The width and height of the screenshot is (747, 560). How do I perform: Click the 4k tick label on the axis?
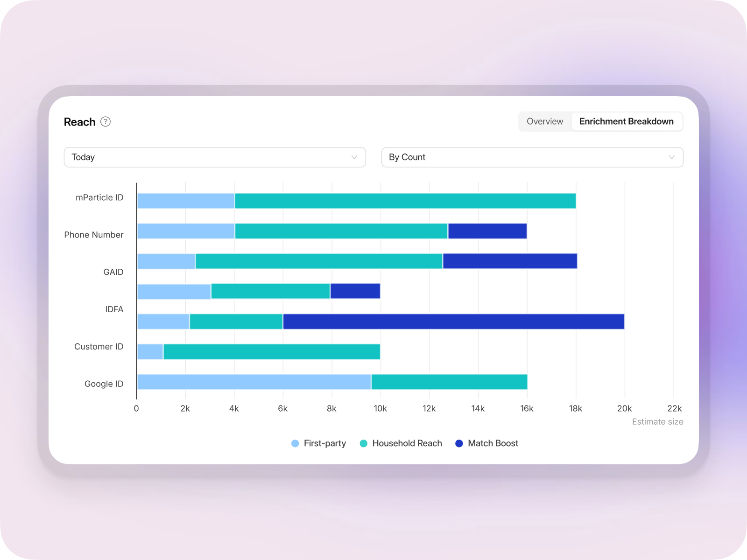pos(234,409)
